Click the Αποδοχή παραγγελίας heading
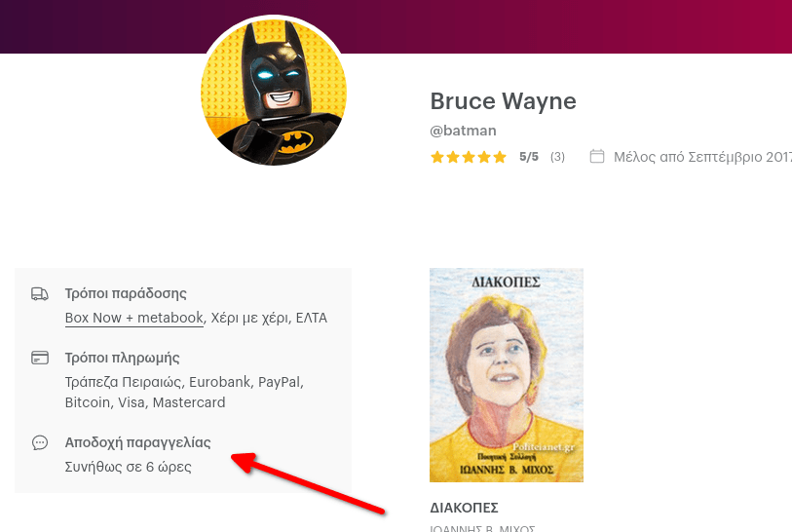The image size is (792, 532). [x=138, y=442]
